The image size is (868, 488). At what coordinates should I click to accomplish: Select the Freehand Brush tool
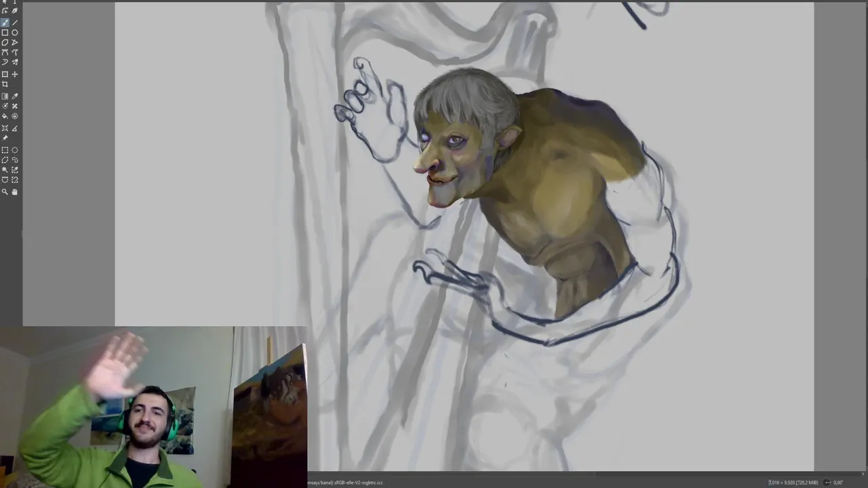pos(5,22)
